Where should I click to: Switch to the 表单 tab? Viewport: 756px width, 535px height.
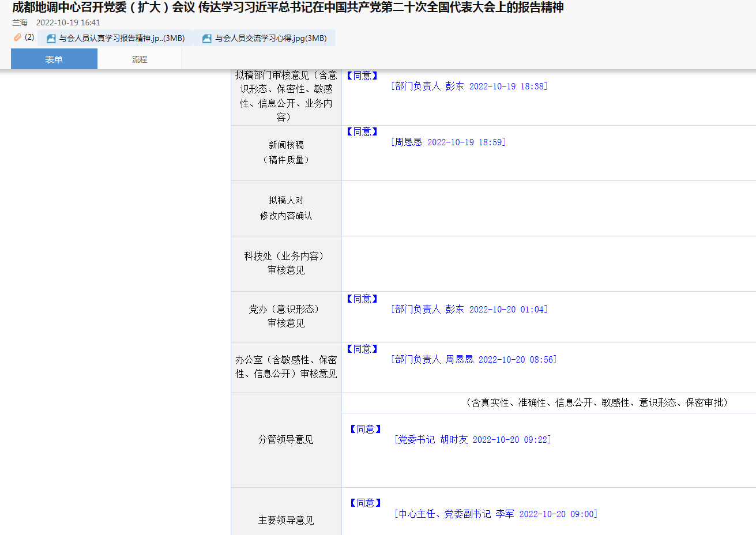[54, 59]
